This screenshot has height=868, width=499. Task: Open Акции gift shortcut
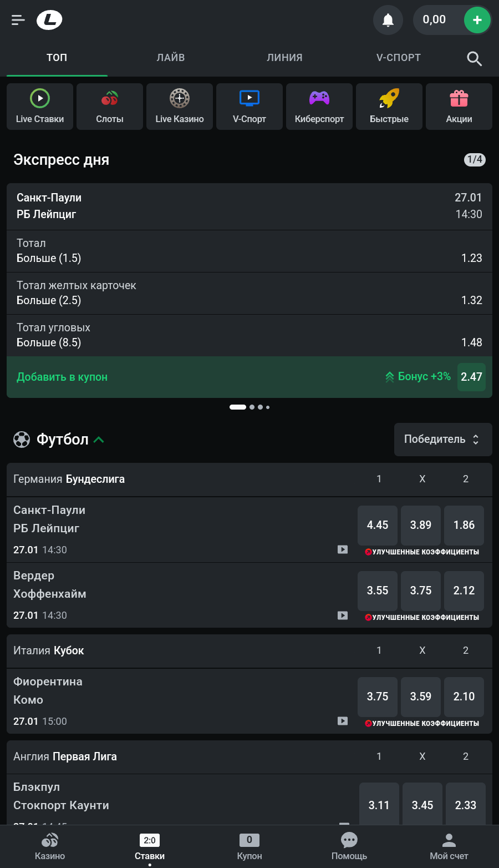459,107
